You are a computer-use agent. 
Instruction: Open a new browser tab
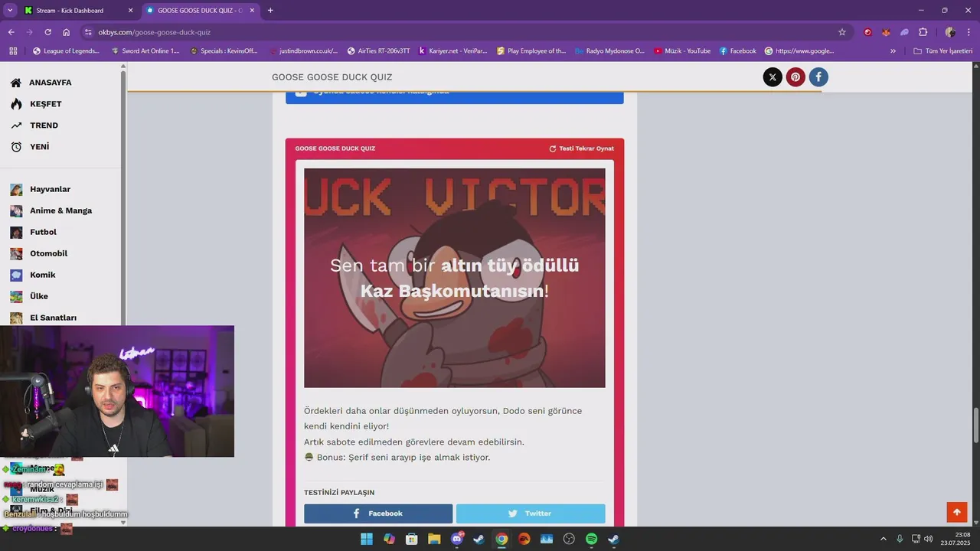pyautogui.click(x=270, y=11)
